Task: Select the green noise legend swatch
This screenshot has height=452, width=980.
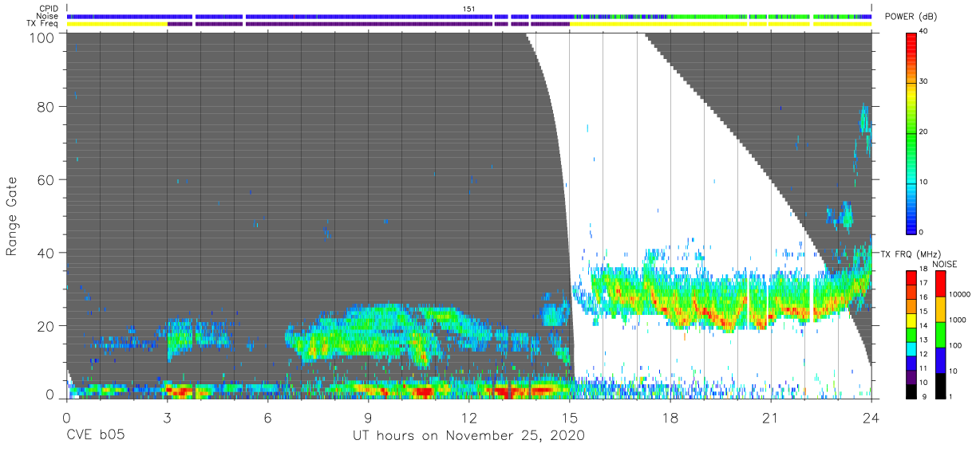Action: pos(940,335)
